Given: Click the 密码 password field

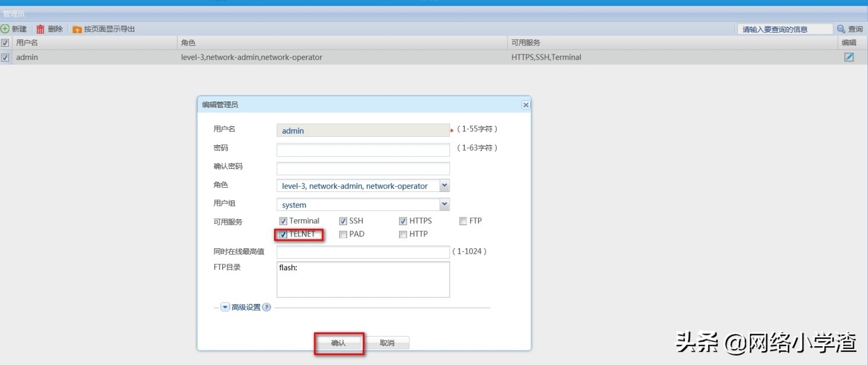Looking at the screenshot, I should [x=363, y=149].
